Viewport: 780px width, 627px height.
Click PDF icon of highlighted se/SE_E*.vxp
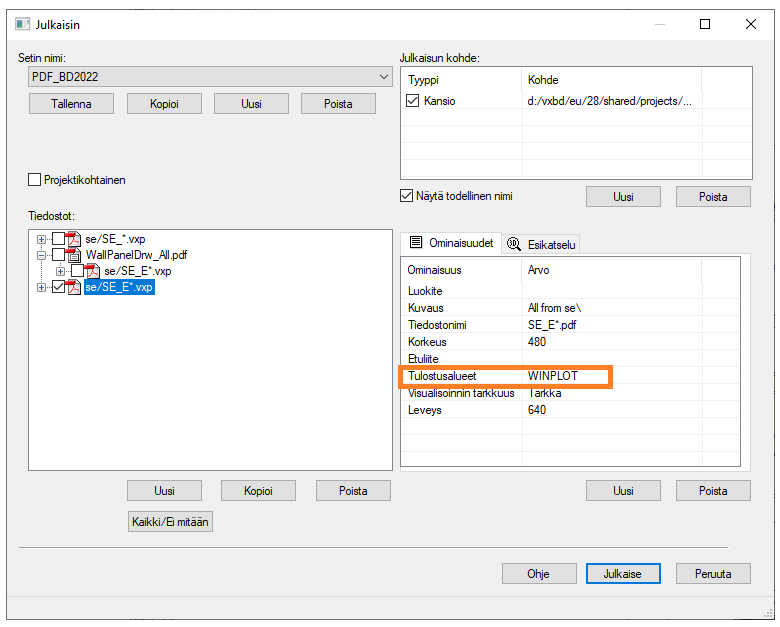(x=73, y=288)
